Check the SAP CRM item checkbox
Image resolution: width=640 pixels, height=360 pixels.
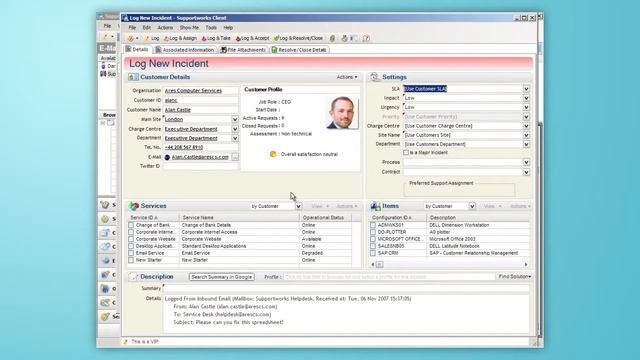[x=373, y=253]
